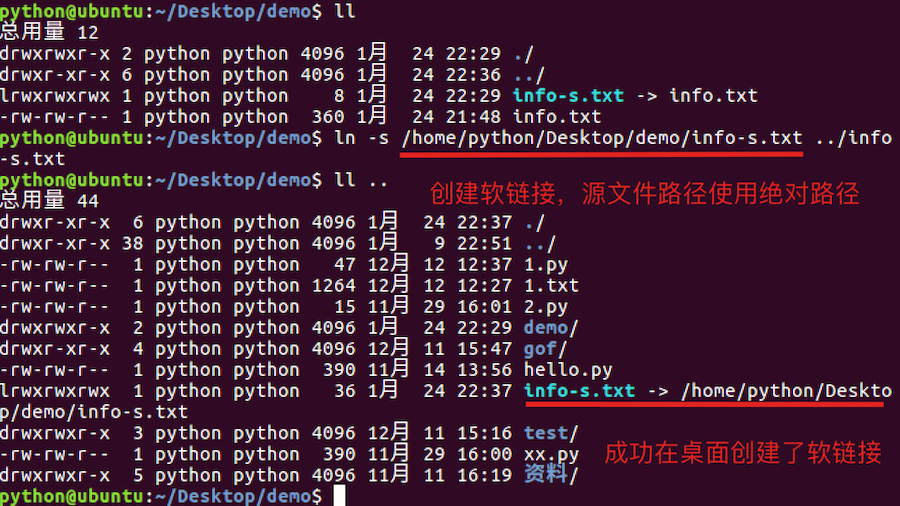
Task: Click the hello.py file name
Action: (568, 370)
